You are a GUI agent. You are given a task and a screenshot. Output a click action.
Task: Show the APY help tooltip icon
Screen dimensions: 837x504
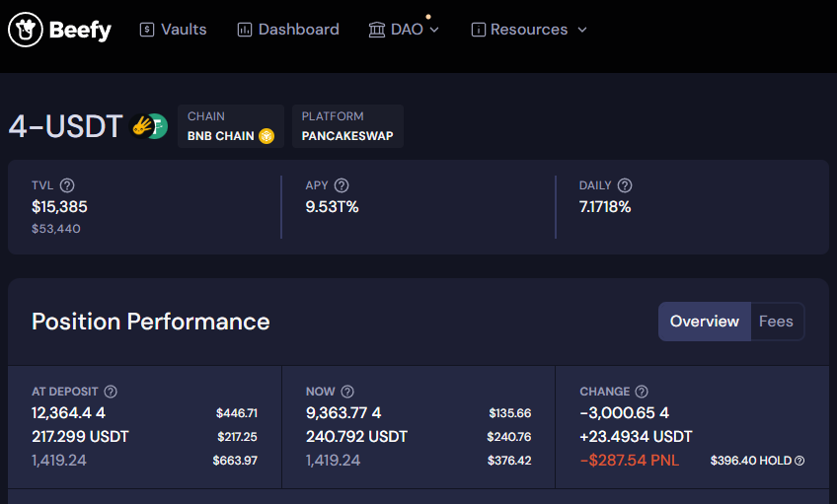coord(342,185)
